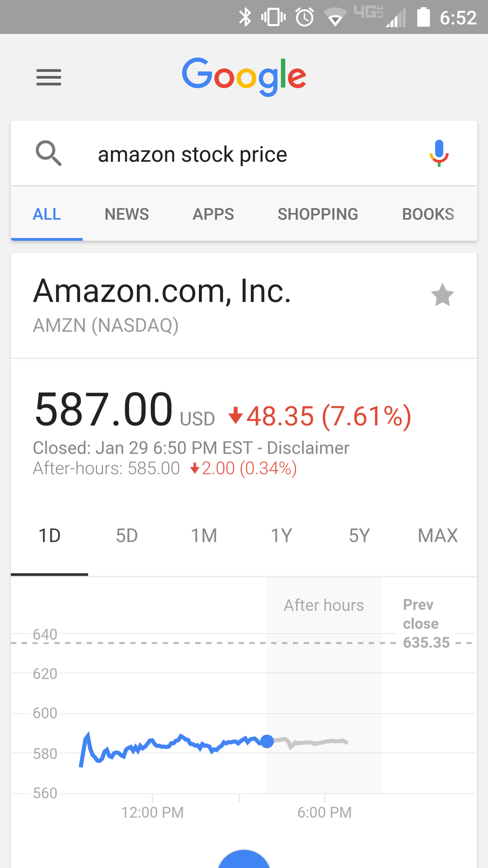Click the Amazon.com, Inc. title
Viewport: 488px width, 868px height.
click(x=162, y=291)
